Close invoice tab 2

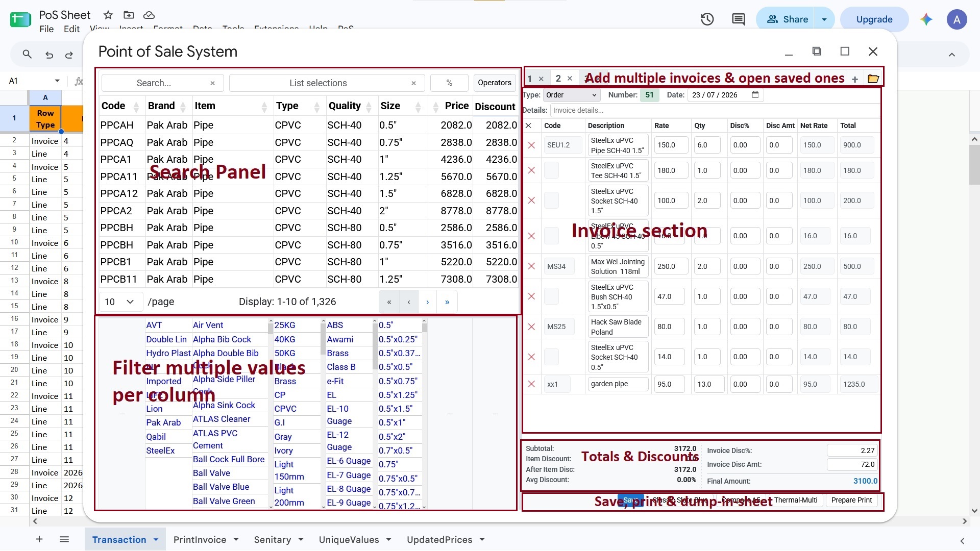click(570, 78)
